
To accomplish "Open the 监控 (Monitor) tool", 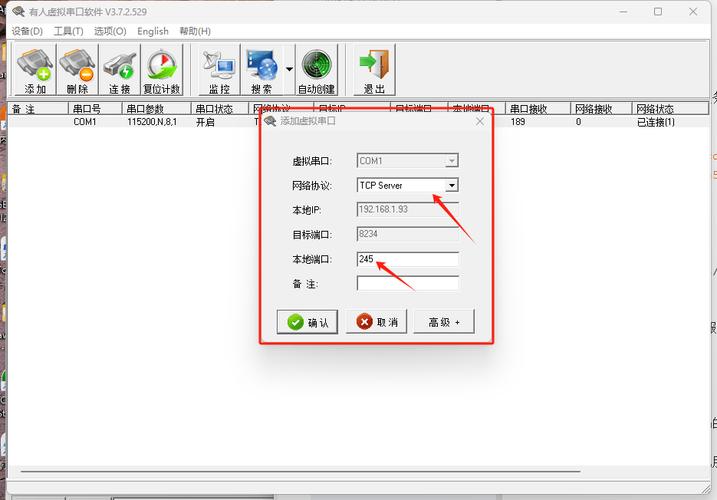I will coord(219,70).
